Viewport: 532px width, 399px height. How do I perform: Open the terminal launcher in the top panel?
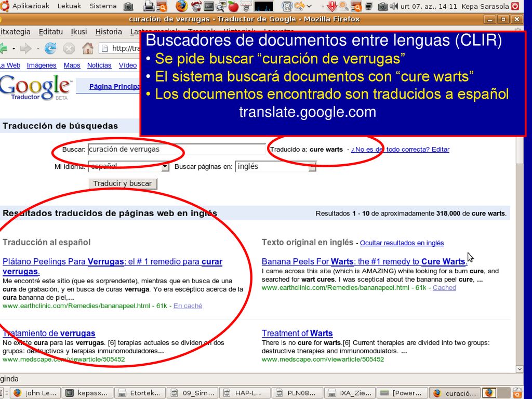coord(209,6)
